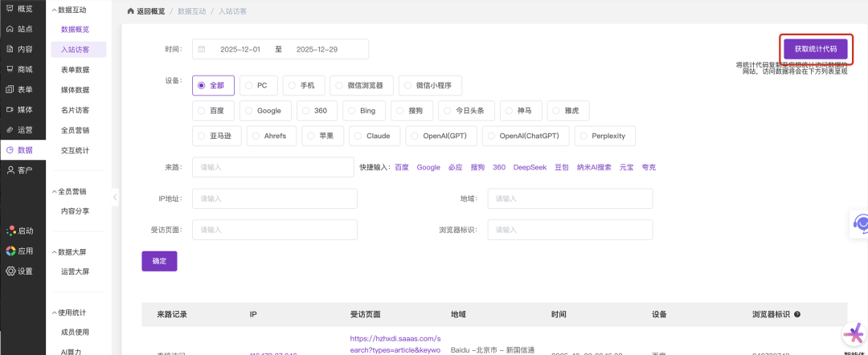
Task: Click the DeepSeek quick input link
Action: pyautogui.click(x=530, y=167)
